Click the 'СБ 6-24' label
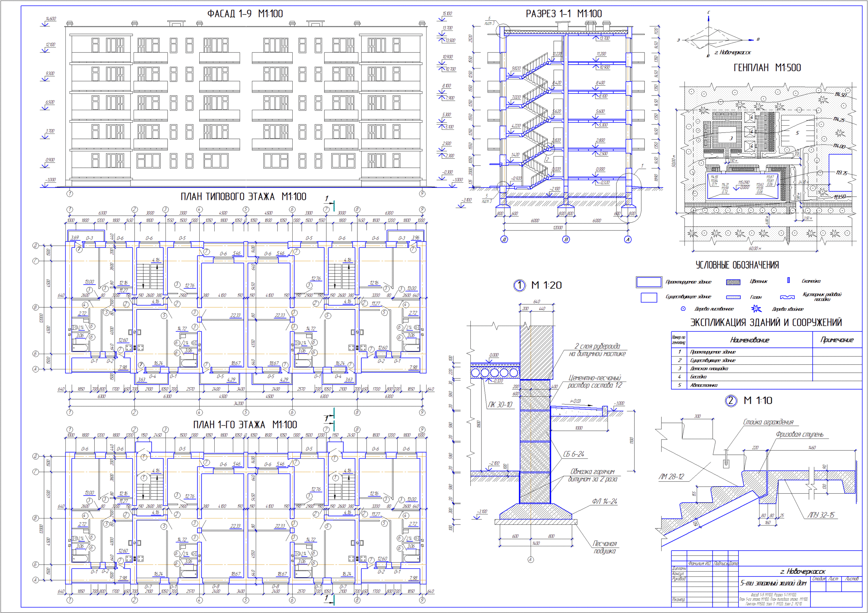Screen dimensions: 868x613 coord(573,454)
